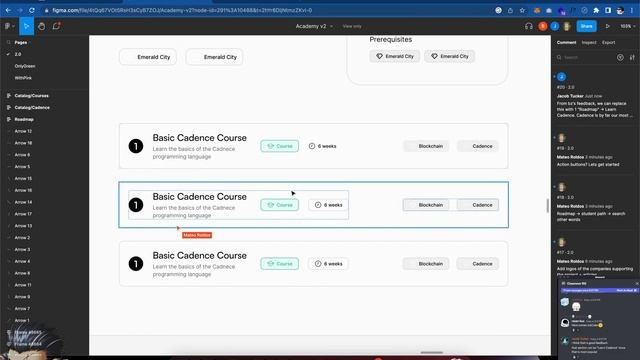Open the Figma main menu
The image size is (640, 360).
pyautogui.click(x=9, y=26)
